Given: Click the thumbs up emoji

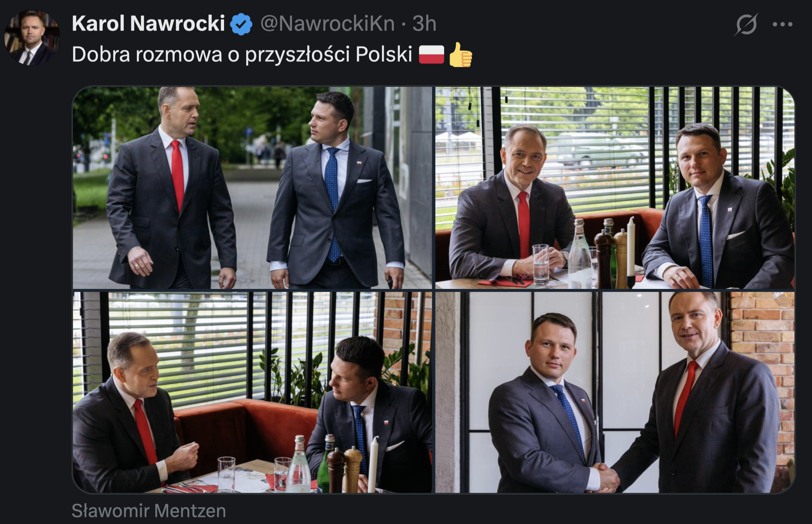Looking at the screenshot, I should pos(460,55).
